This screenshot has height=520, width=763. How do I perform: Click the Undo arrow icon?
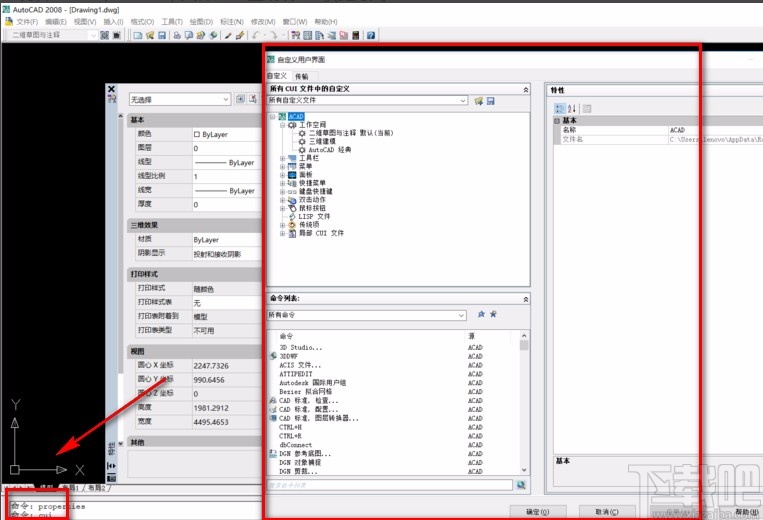pyautogui.click(x=256, y=35)
